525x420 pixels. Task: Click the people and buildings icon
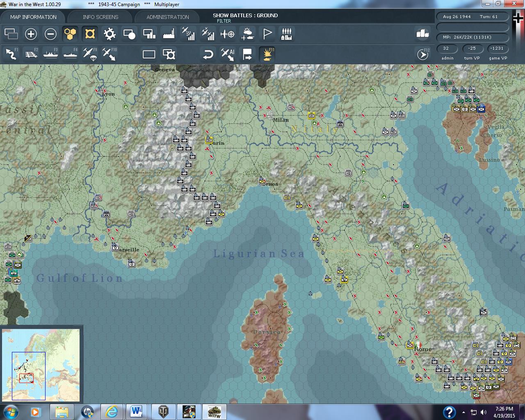287,34
